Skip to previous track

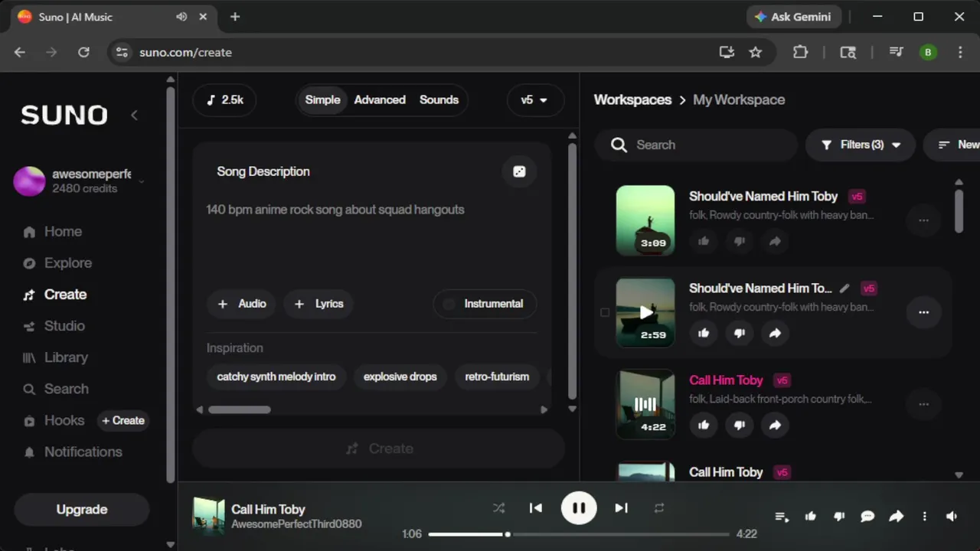536,507
